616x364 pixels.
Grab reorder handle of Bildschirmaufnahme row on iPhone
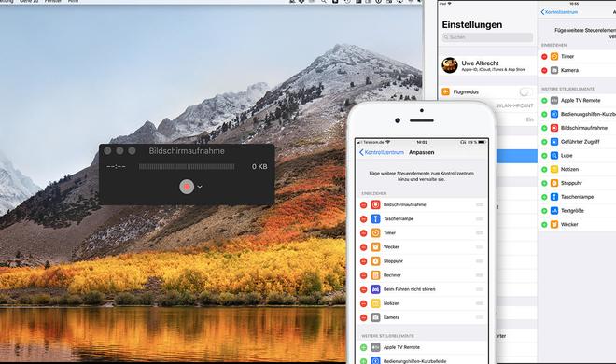click(480, 205)
